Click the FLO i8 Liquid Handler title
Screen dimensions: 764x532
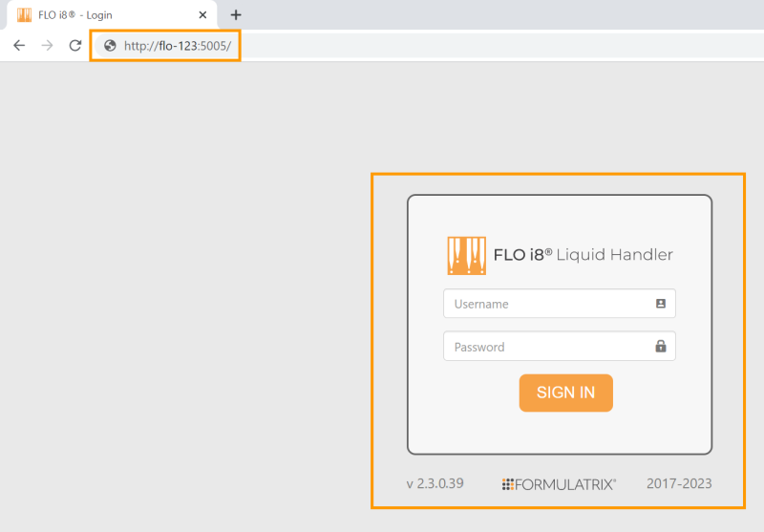583,254
